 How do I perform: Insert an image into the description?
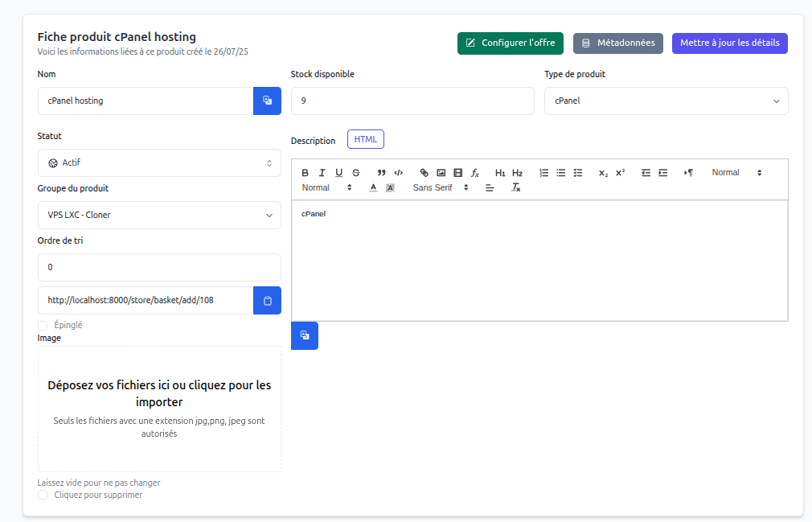tap(441, 173)
